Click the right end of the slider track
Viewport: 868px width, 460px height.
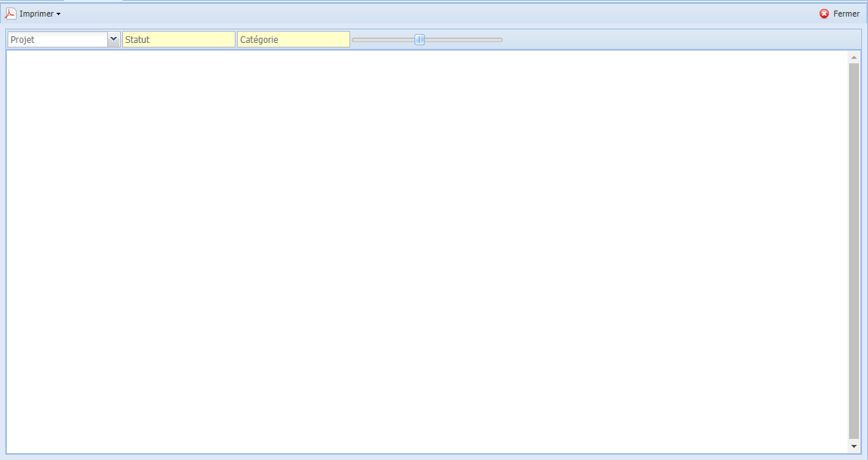tap(500, 39)
